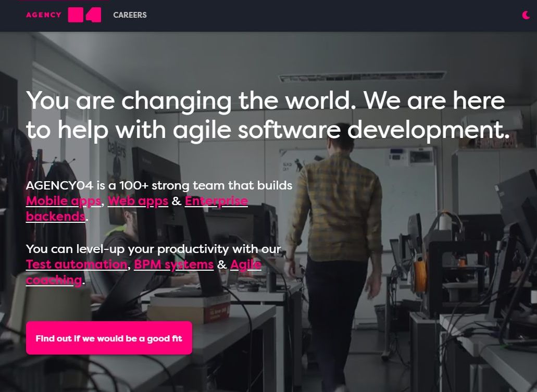Click the pink square logo block
The image size is (537, 392).
(x=76, y=15)
